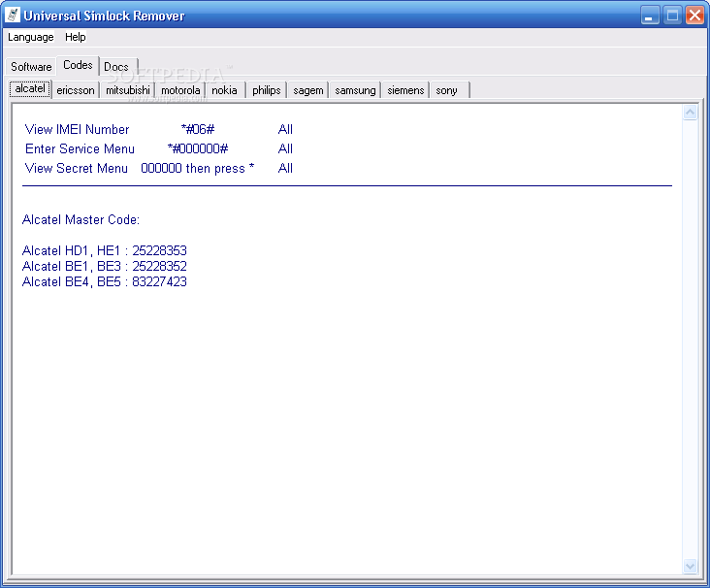Click the scrollbar up arrow
The width and height of the screenshot is (710, 588).
pos(690,112)
